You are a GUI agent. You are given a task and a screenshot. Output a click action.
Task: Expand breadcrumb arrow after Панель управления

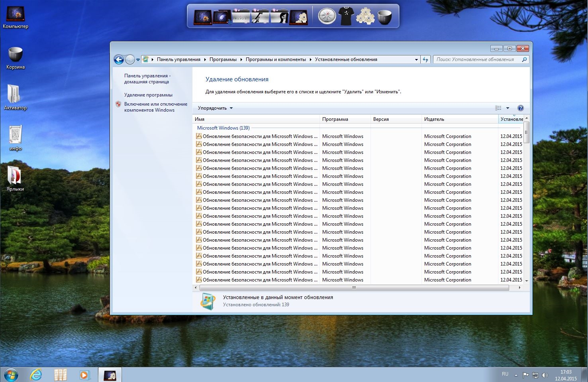point(205,59)
